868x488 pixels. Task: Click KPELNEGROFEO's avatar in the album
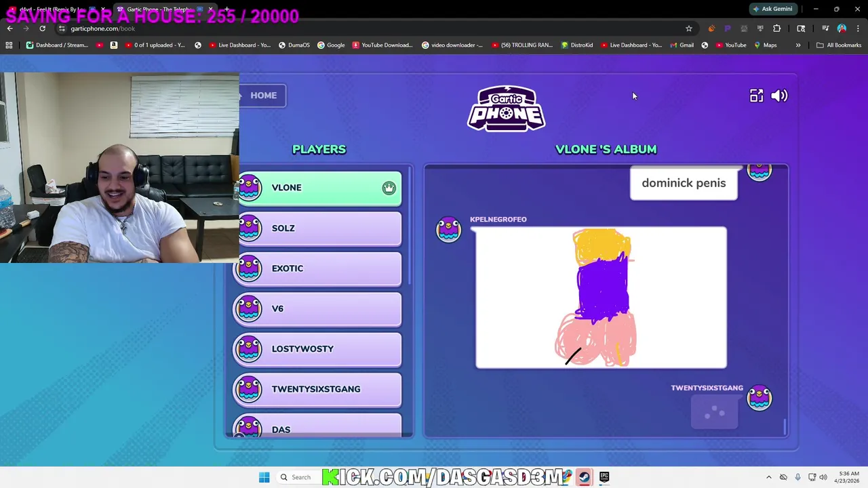tap(448, 230)
